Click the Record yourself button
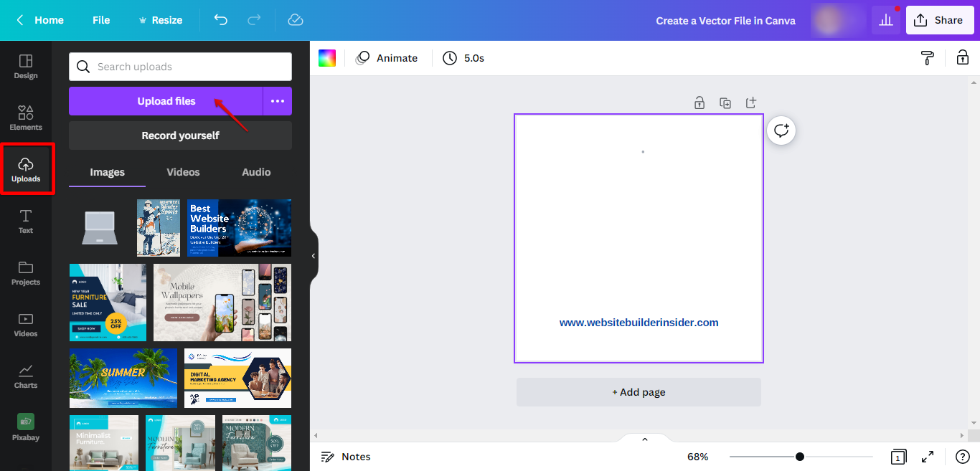The width and height of the screenshot is (980, 471). click(x=180, y=135)
